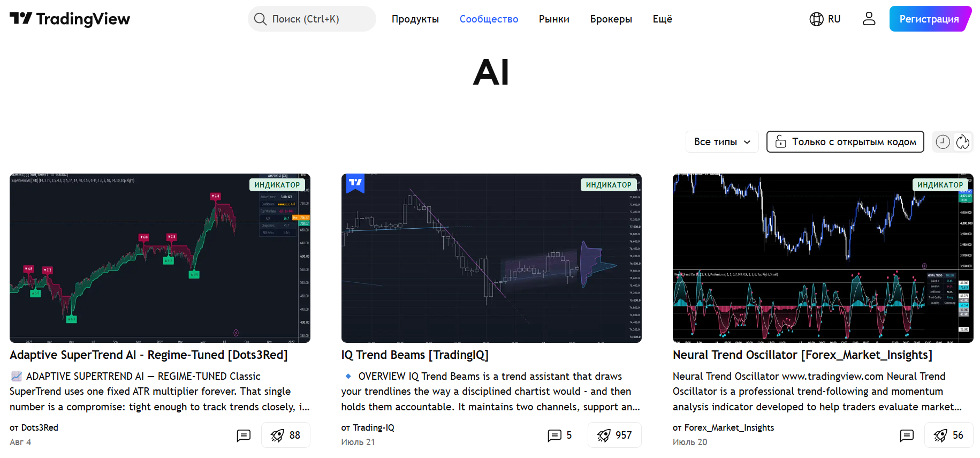This screenshot has height=458, width=980.
Task: Open IQ Trend Beams title link
Action: coord(415,355)
